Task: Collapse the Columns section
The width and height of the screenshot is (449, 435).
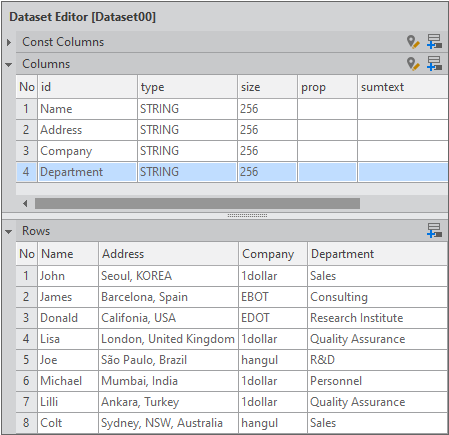Action: [x=9, y=64]
